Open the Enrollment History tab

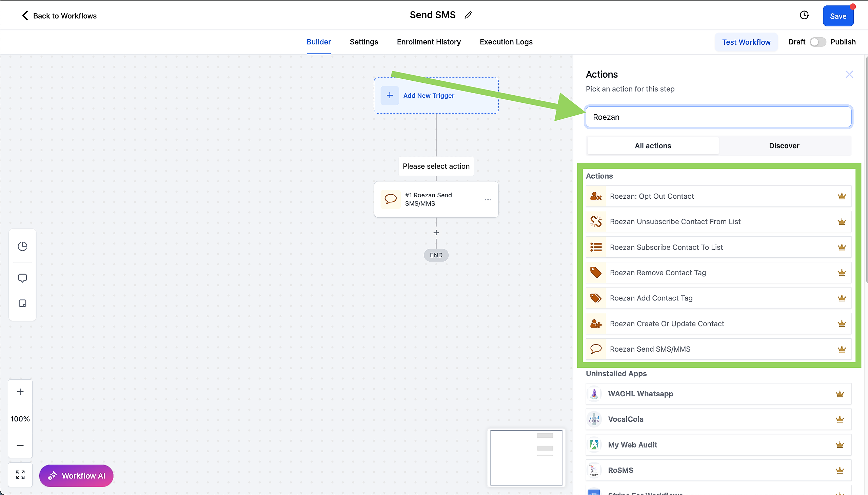tap(429, 42)
